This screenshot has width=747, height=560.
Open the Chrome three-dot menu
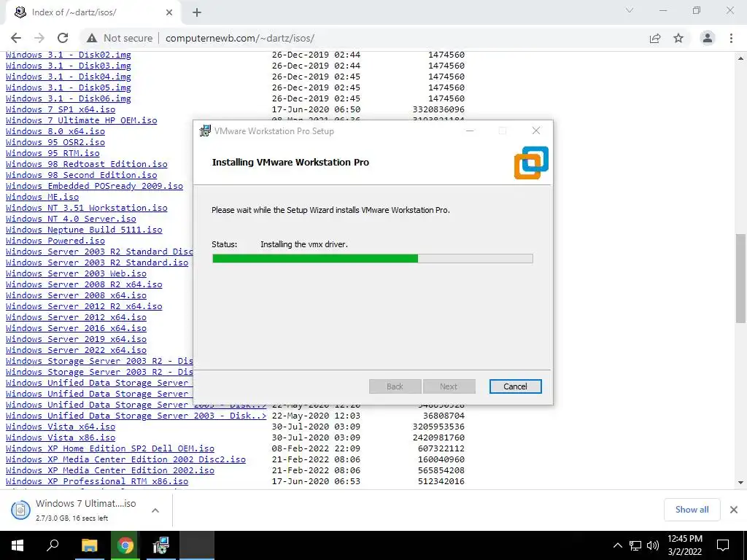[x=731, y=38]
